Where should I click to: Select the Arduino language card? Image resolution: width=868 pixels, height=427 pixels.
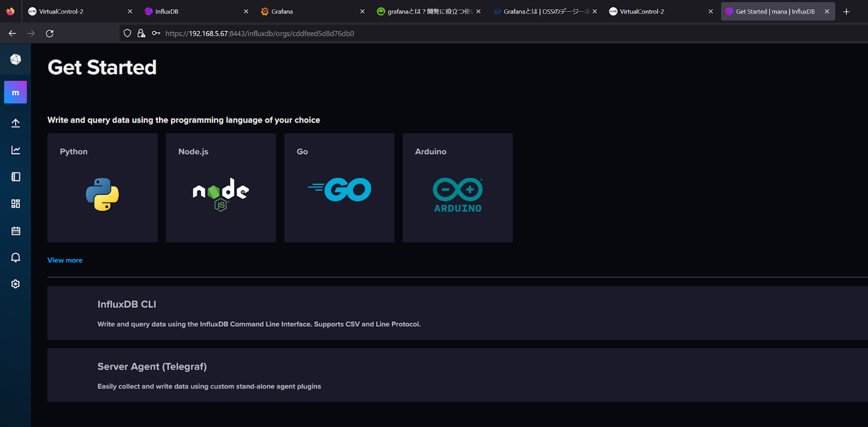tap(457, 187)
